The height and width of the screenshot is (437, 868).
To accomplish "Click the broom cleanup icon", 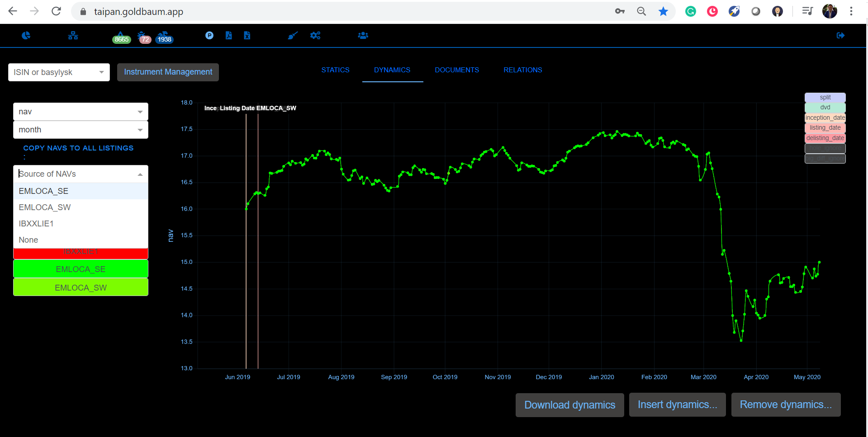I will tap(293, 35).
